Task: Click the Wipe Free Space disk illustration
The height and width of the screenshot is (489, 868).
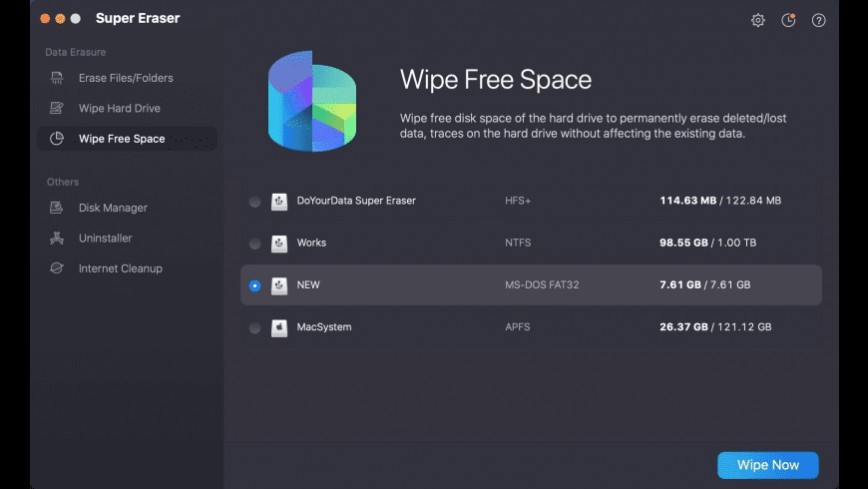Action: coord(312,102)
